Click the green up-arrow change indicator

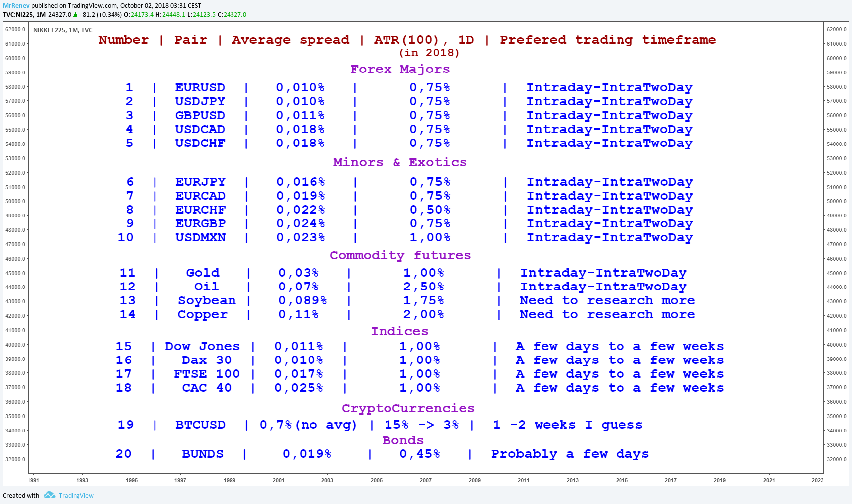(76, 15)
